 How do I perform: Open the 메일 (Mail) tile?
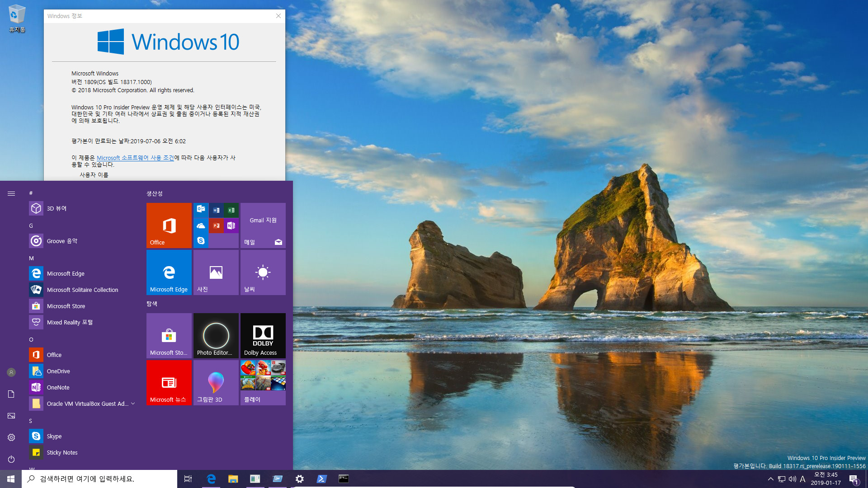(263, 225)
